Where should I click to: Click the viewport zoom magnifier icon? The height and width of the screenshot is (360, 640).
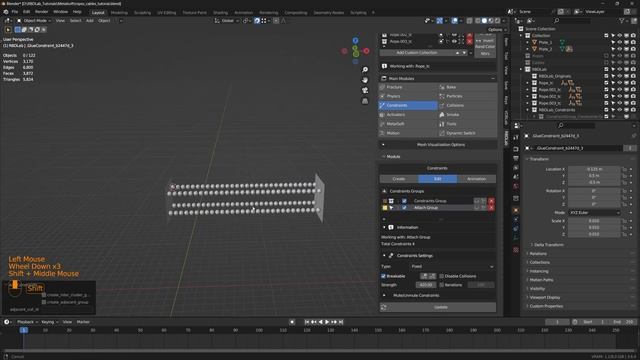pyautogui.click(x=365, y=70)
